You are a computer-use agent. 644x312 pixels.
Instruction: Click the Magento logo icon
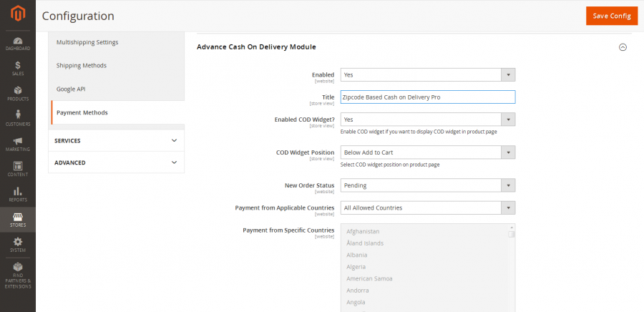[x=17, y=14]
